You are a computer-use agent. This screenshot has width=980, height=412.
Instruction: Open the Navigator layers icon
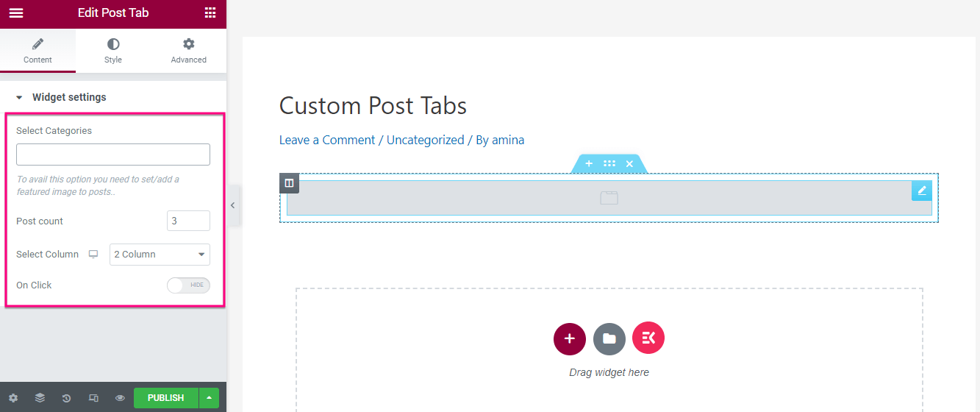tap(40, 398)
